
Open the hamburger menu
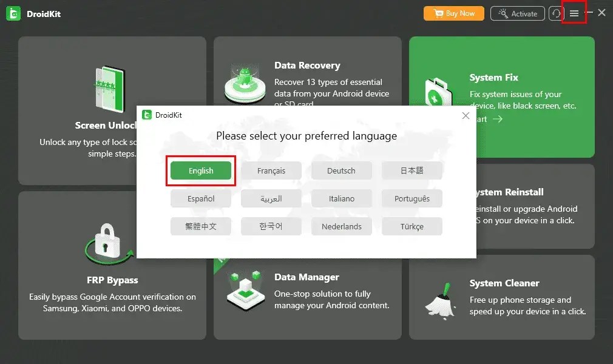coord(573,13)
